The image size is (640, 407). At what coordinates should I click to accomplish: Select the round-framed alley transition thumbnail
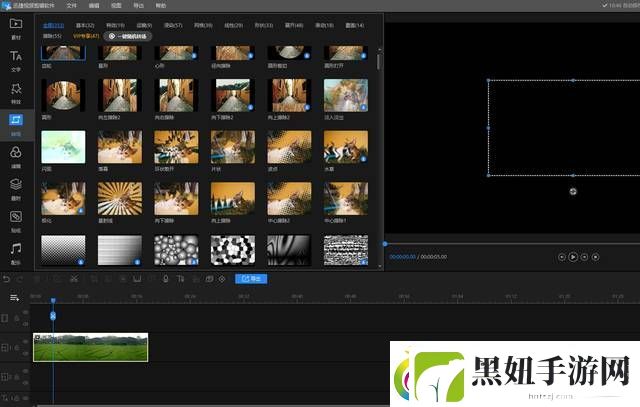coord(63,96)
